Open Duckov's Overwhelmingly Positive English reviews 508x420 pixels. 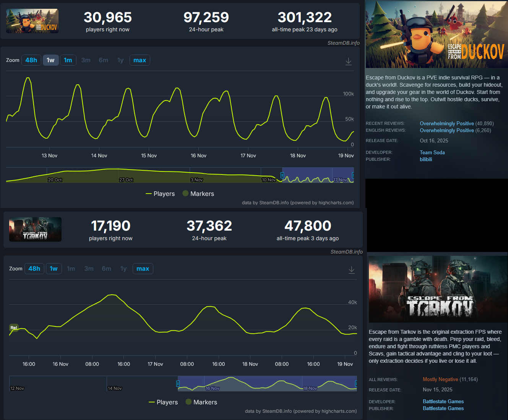pos(447,131)
